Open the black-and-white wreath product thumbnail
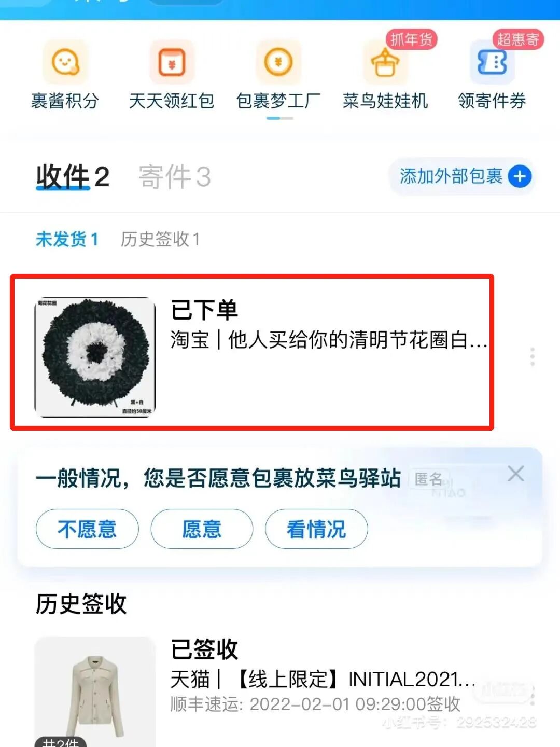Screen dimensions: 560x747 click(x=95, y=357)
